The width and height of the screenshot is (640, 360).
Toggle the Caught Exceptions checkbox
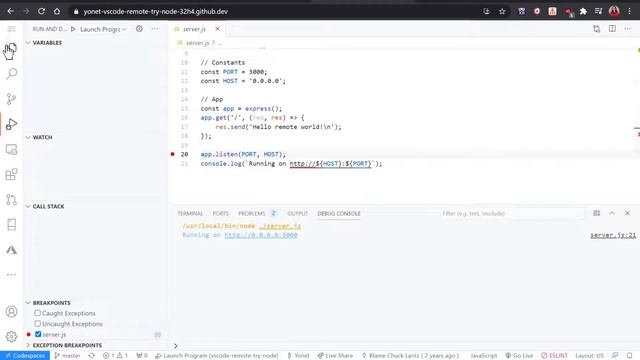38,313
